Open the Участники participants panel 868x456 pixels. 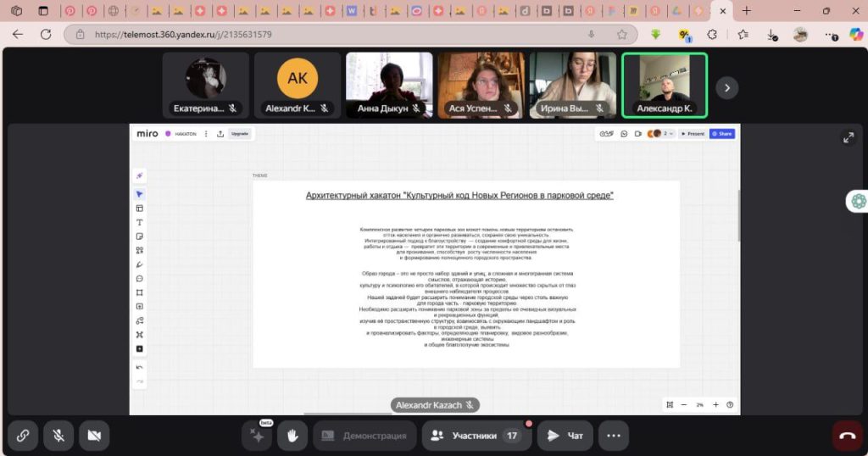[x=476, y=436]
